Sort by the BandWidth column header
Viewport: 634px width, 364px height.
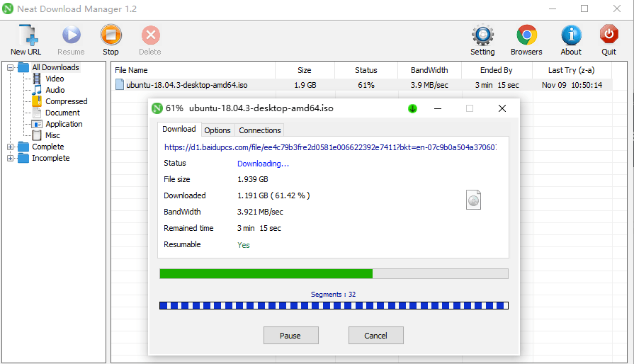(429, 70)
